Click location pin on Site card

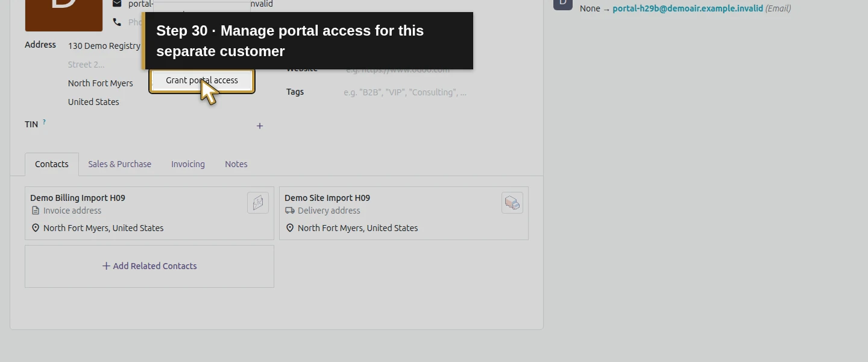[290, 228]
